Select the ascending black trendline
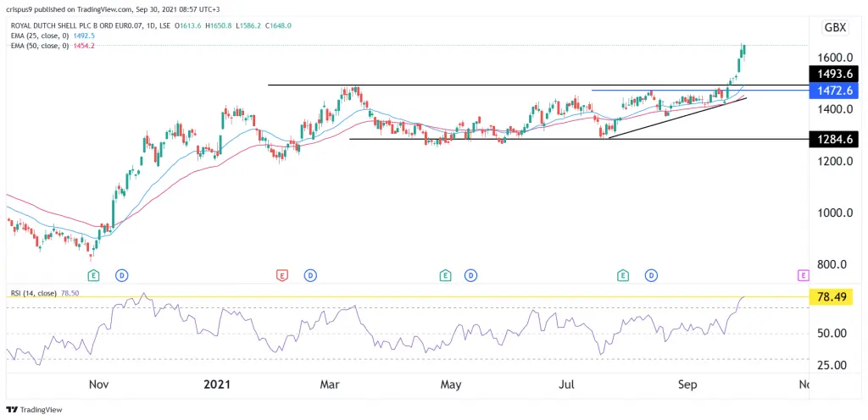The height and width of the screenshot is (420, 868). pyautogui.click(x=677, y=118)
